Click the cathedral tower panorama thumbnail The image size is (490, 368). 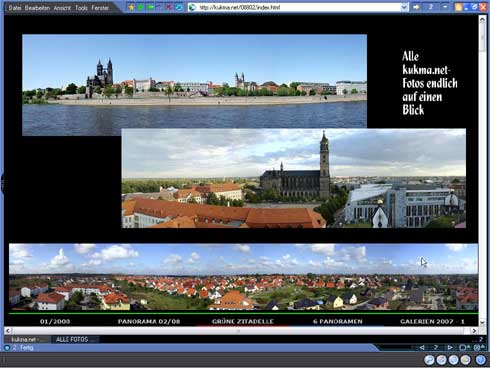pos(294,178)
